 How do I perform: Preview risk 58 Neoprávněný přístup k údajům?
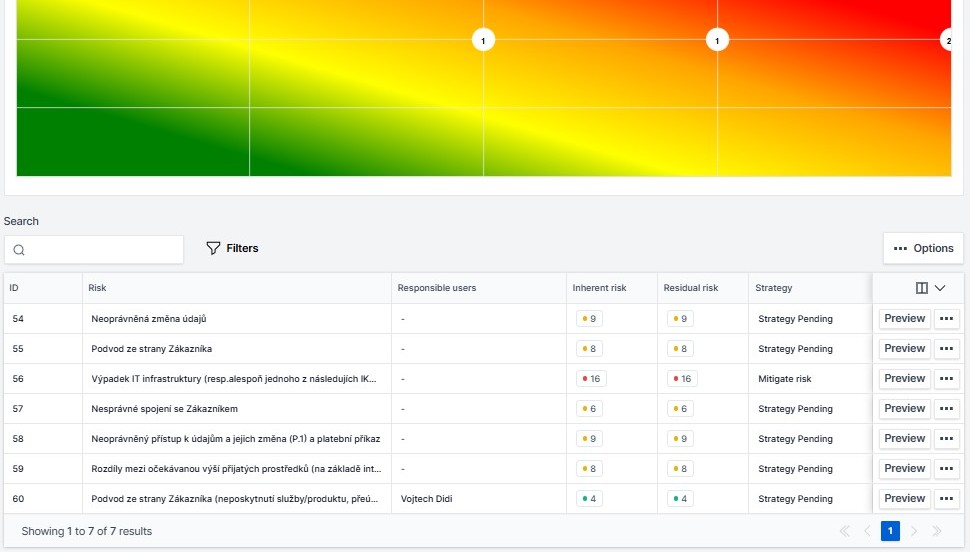tap(904, 439)
